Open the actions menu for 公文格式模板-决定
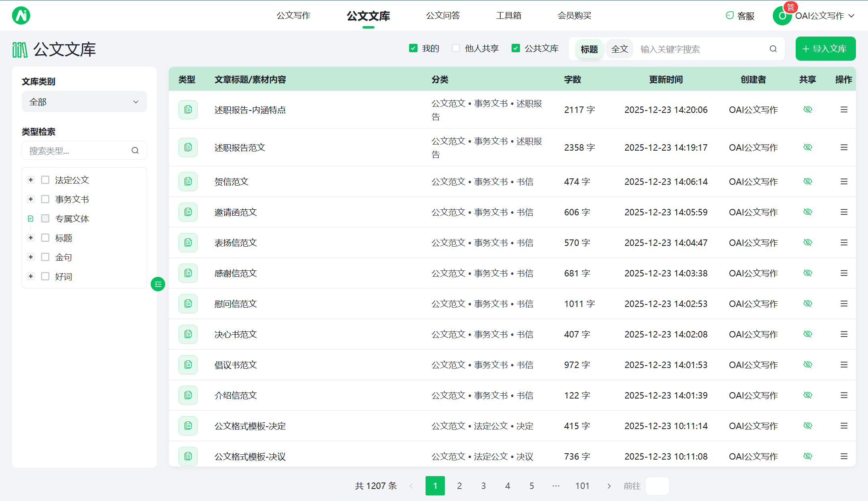The width and height of the screenshot is (868, 501). coord(843,425)
